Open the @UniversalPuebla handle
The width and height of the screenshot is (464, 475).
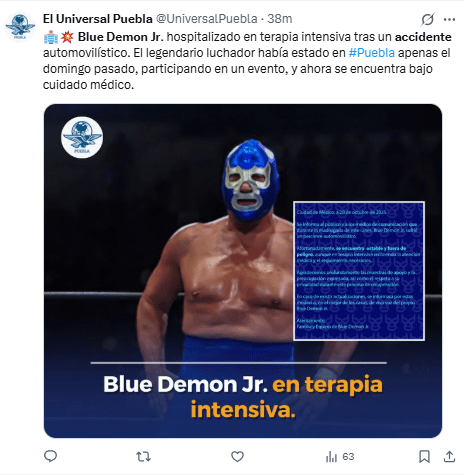(207, 19)
